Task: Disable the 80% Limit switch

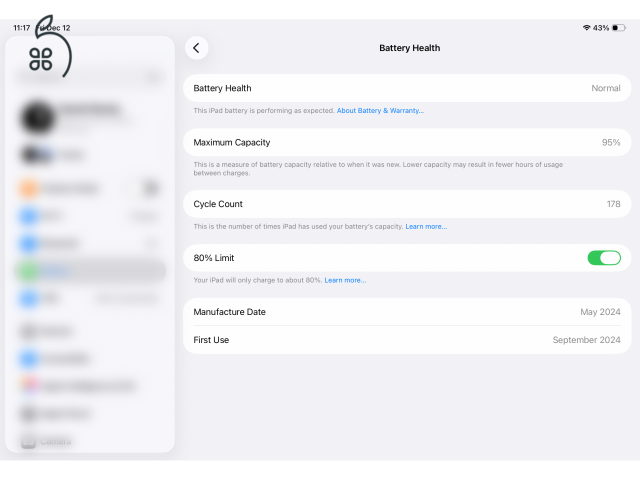Action: (603, 258)
